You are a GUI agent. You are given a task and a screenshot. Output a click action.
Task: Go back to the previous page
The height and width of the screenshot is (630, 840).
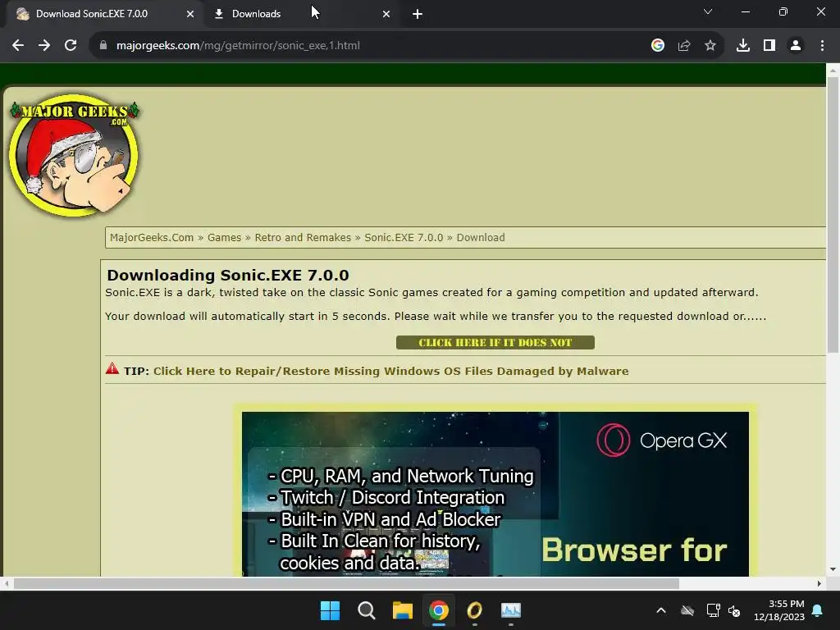click(18, 46)
